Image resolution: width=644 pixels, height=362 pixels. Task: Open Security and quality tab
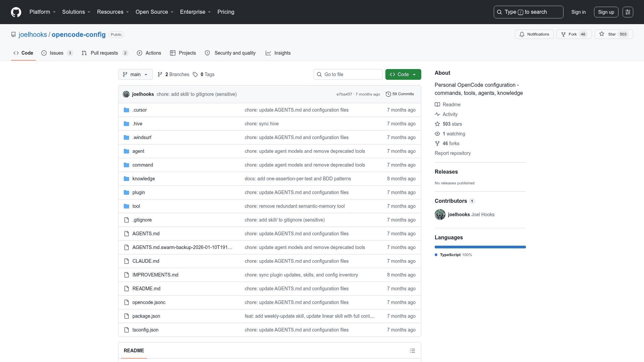pyautogui.click(x=230, y=53)
